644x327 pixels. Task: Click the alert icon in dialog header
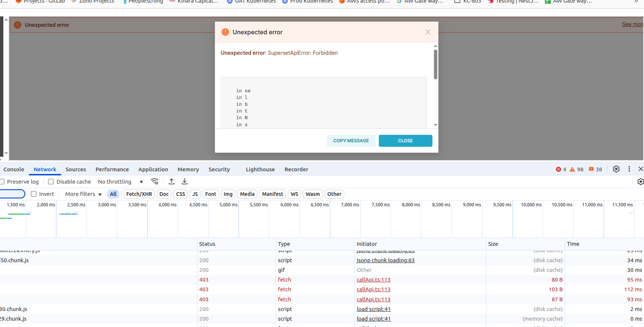225,32
